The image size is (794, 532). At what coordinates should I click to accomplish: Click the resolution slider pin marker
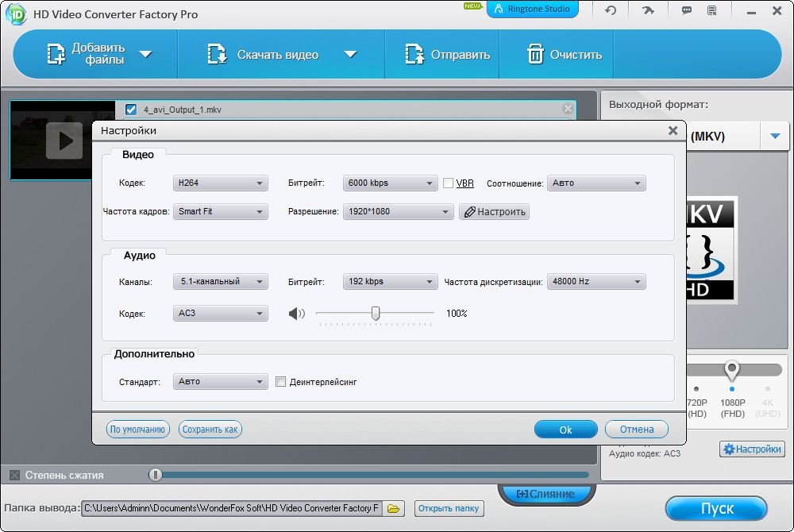click(x=732, y=371)
